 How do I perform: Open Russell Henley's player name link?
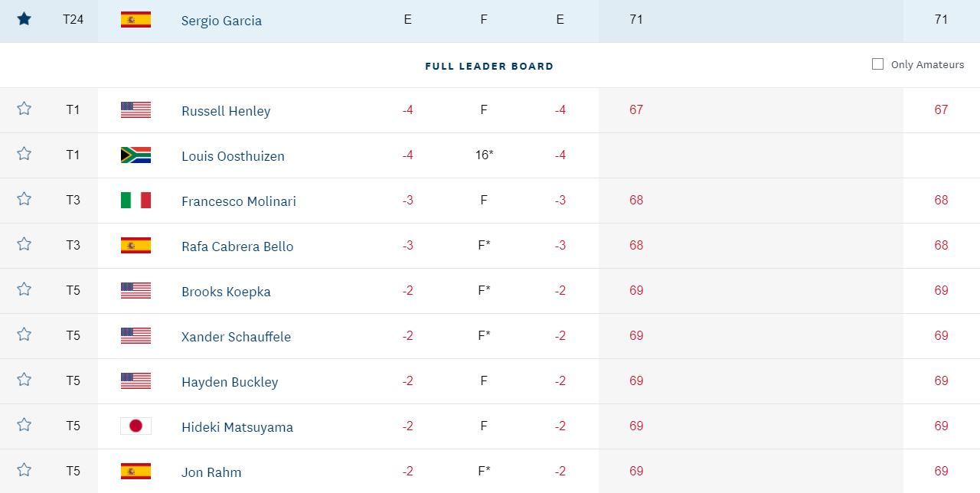[226, 111]
